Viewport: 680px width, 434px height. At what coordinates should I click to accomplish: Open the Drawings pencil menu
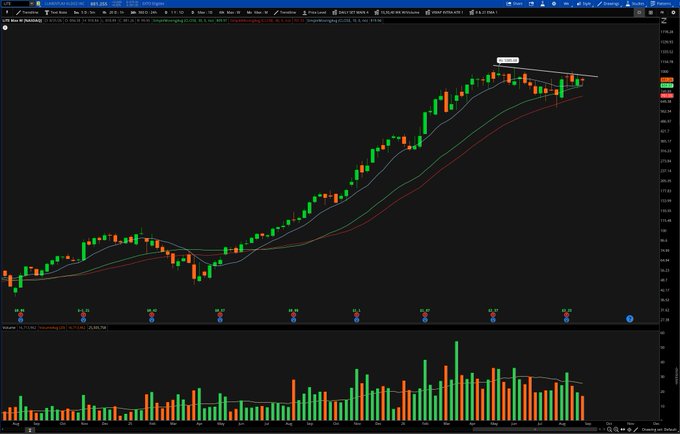(608, 3)
